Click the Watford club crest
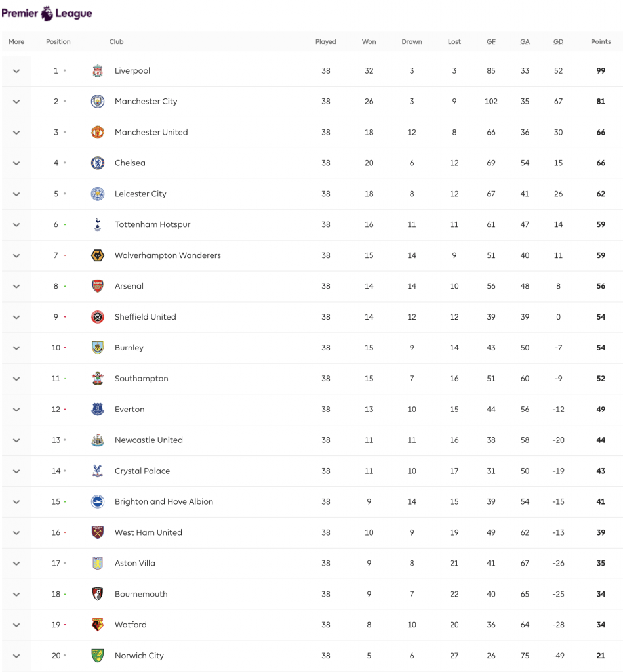 pos(98,625)
